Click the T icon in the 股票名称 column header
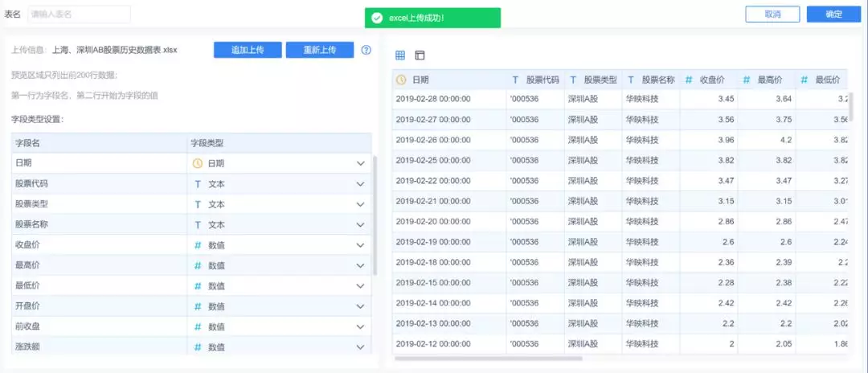This screenshot has height=373, width=868. [631, 80]
